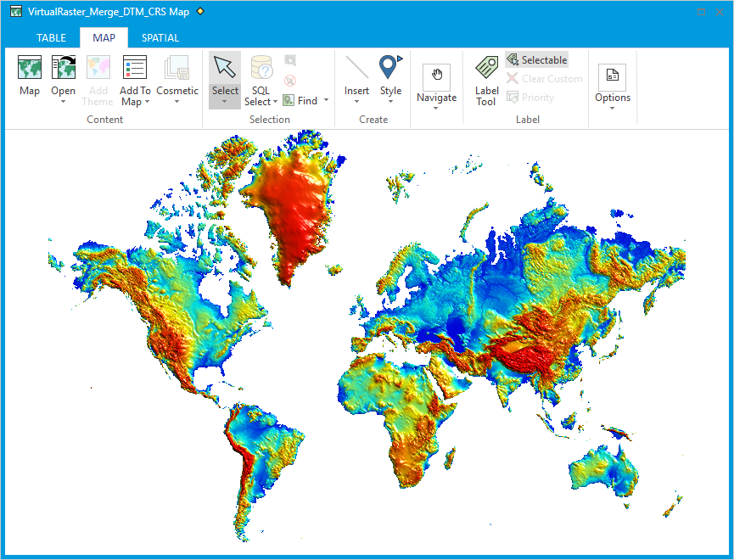Enable the Priority label option
734x560 pixels.
coord(530,97)
